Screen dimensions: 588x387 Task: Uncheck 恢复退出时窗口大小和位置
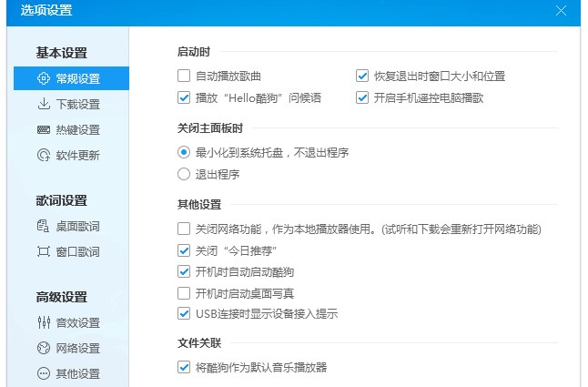(x=362, y=76)
